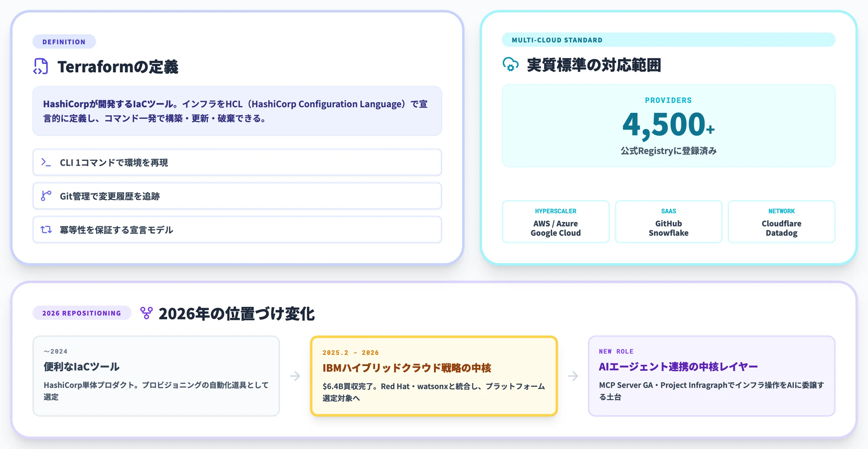Click the git branch icon in Git管理 row
Viewport: 868px width, 449px height.
click(46, 196)
